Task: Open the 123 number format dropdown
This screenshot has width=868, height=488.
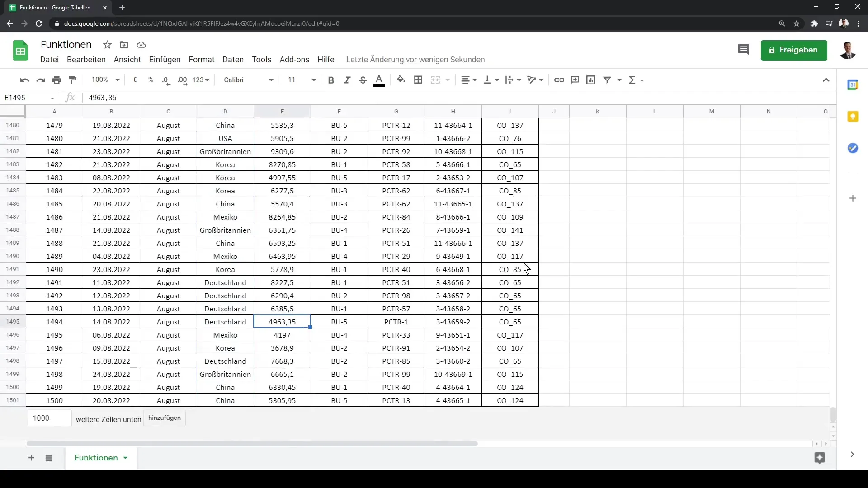Action: 201,80
